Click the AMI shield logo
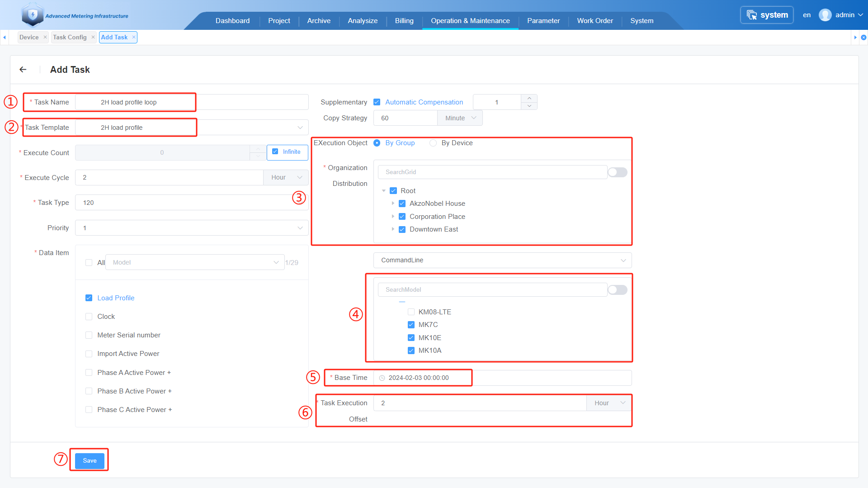The height and width of the screenshot is (488, 868). 33,15
